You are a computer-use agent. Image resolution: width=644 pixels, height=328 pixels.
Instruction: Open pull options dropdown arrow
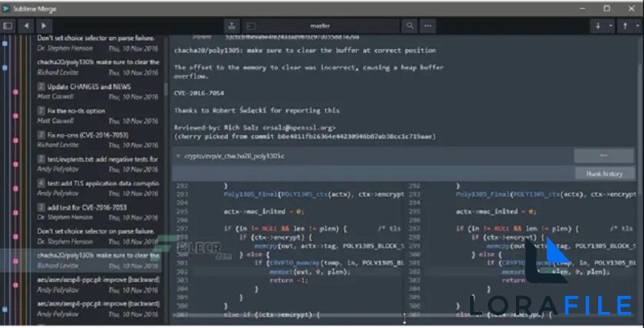click(610, 26)
